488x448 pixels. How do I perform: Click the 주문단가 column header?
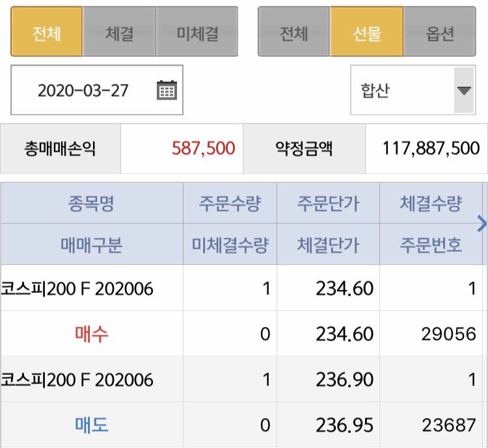(328, 204)
